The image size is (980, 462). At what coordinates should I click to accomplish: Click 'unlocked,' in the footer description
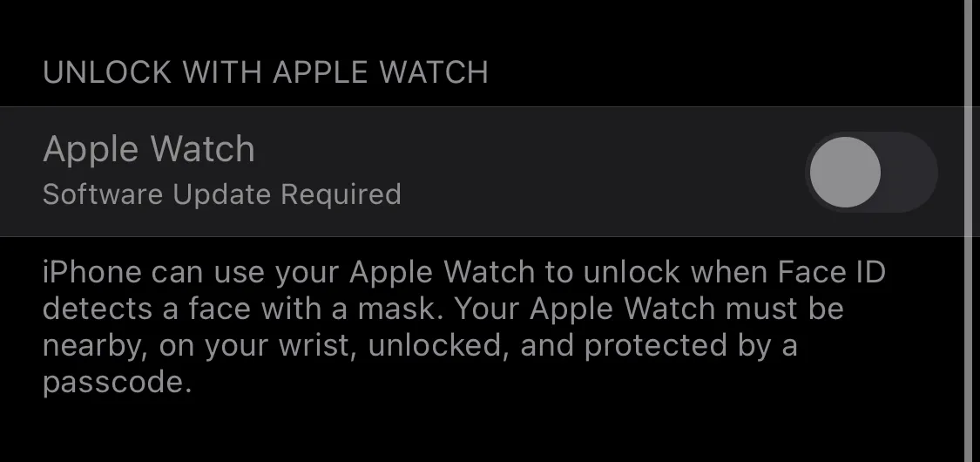point(436,346)
